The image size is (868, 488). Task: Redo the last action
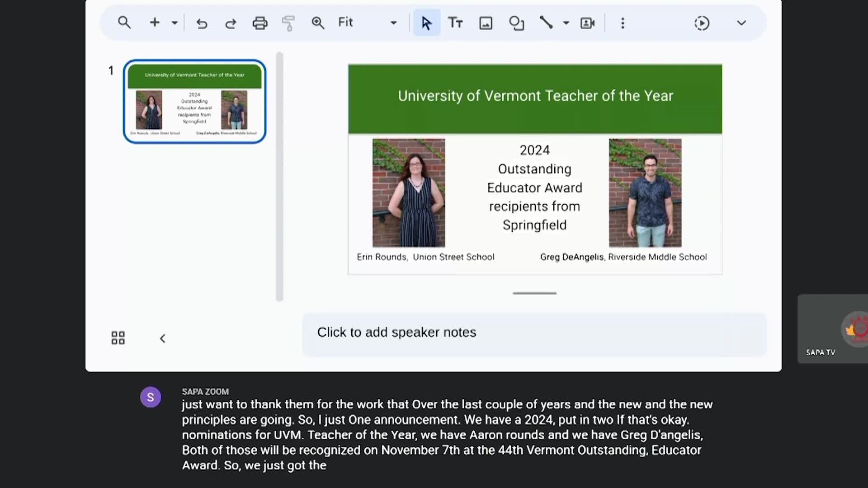[231, 23]
